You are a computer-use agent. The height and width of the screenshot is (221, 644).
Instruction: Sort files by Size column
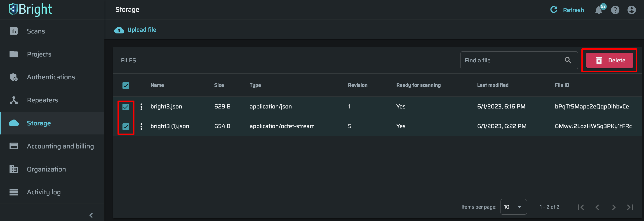219,85
